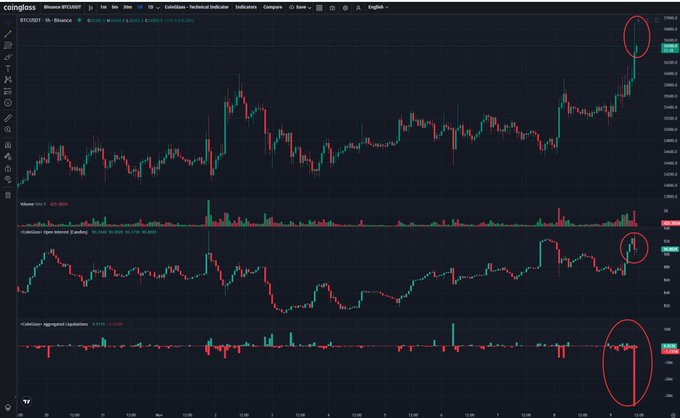
Task: Take a chart snapshot with camera icon
Action: [x=332, y=8]
